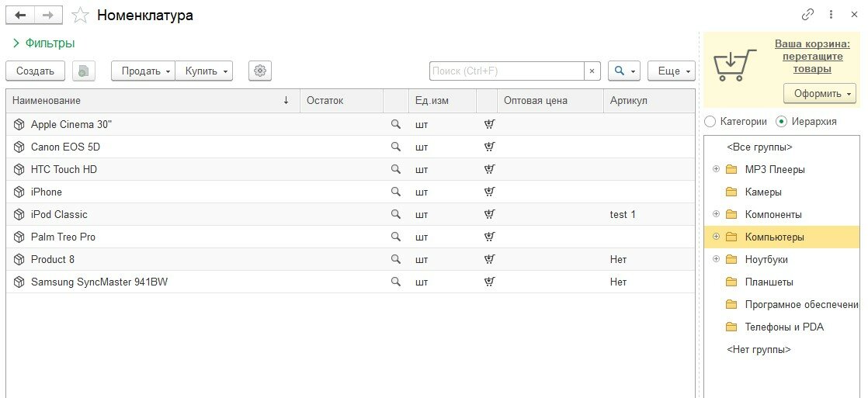Viewport: 868px width, 398px height.
Task: Add Canon EOS 5D to cart via cart icon
Action: click(x=489, y=147)
